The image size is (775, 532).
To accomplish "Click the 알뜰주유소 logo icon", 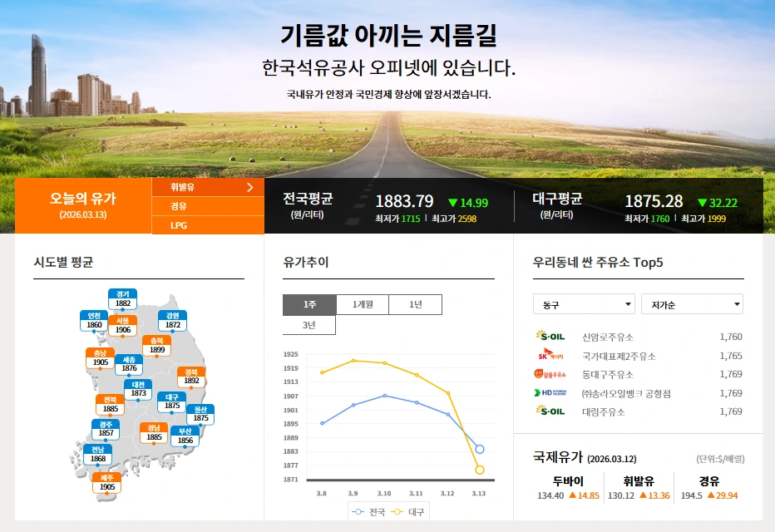I will coord(550,373).
